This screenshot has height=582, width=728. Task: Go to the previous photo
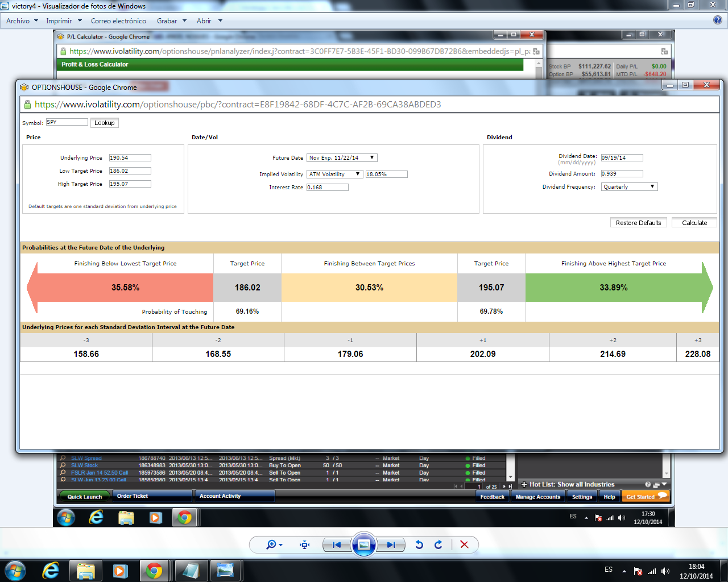(x=337, y=544)
